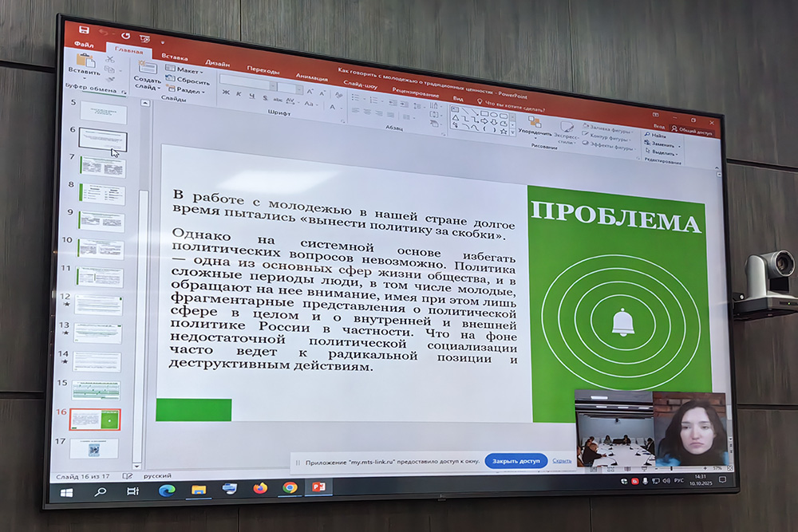
Task: Expand the shapes gallery more arrow
Action: click(512, 132)
